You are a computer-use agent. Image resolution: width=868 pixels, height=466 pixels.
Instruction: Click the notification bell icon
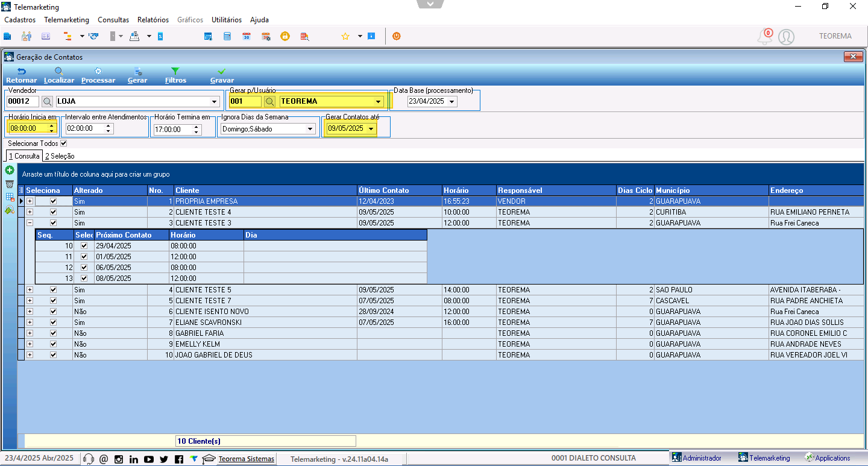(x=764, y=37)
